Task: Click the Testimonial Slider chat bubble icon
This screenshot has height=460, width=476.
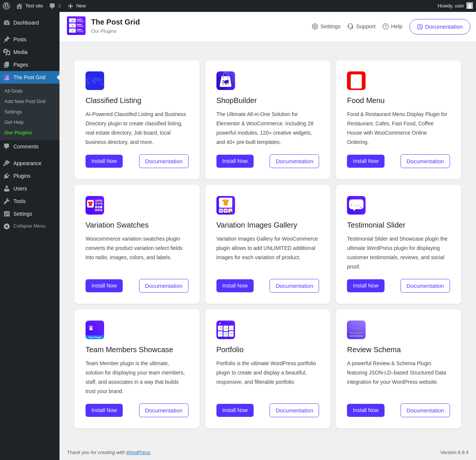Action: point(356,205)
